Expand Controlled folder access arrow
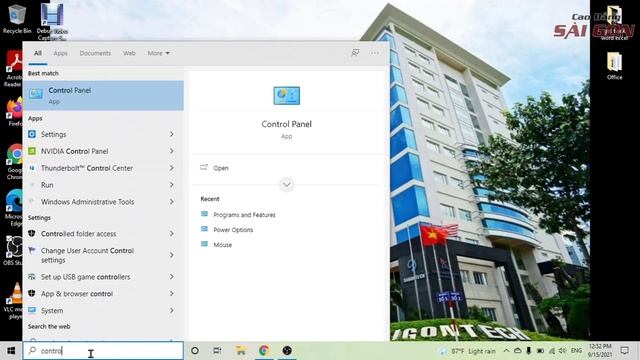Image resolution: width=640 pixels, height=360 pixels. [172, 233]
